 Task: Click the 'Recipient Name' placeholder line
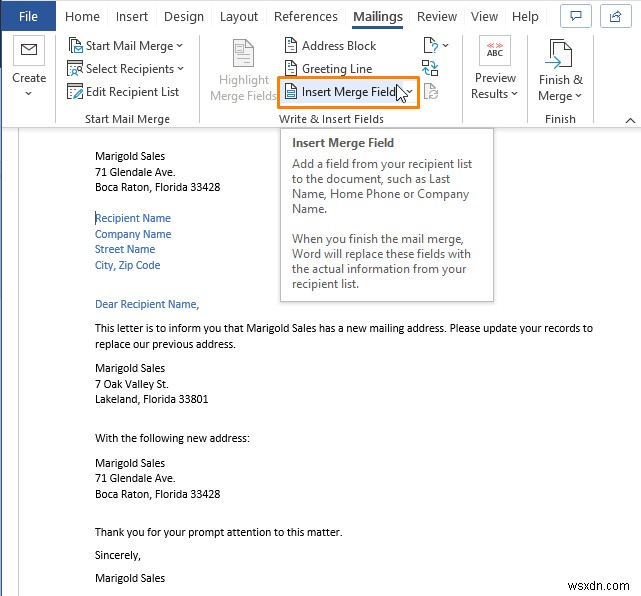click(x=133, y=218)
